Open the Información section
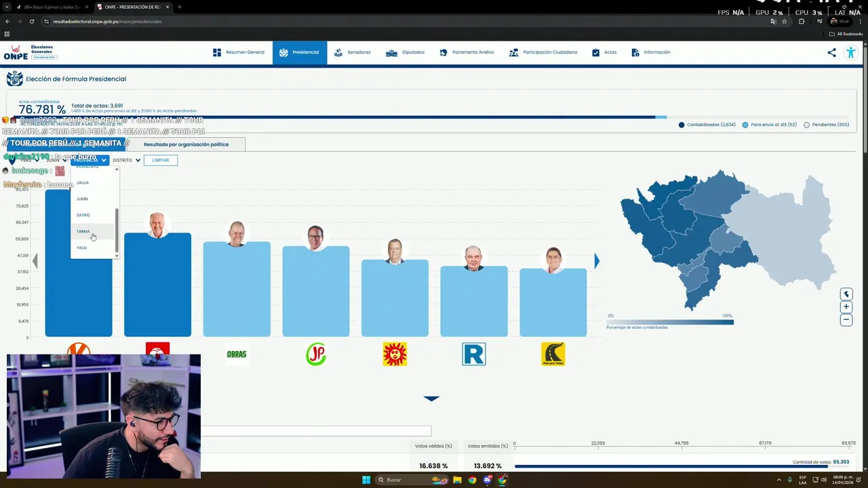 click(x=651, y=52)
